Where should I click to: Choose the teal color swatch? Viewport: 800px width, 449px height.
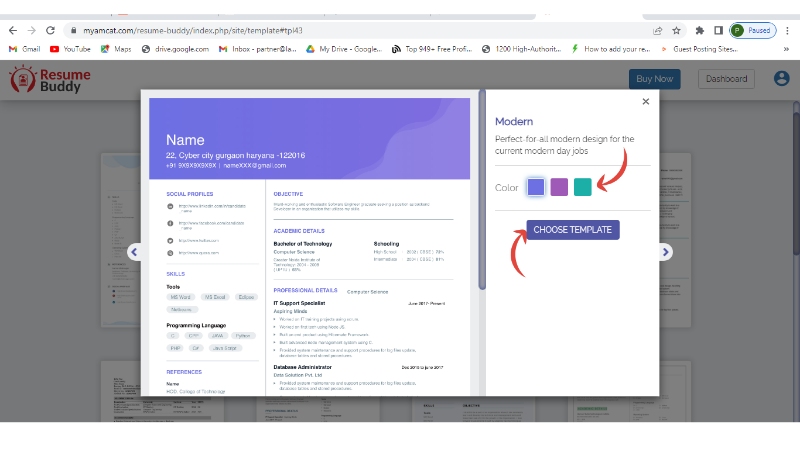click(582, 187)
